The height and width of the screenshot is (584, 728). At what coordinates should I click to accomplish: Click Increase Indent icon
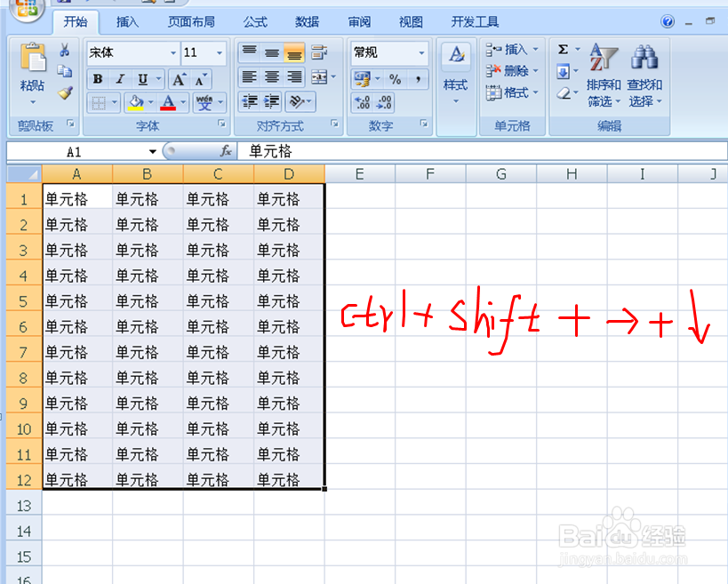click(x=272, y=101)
